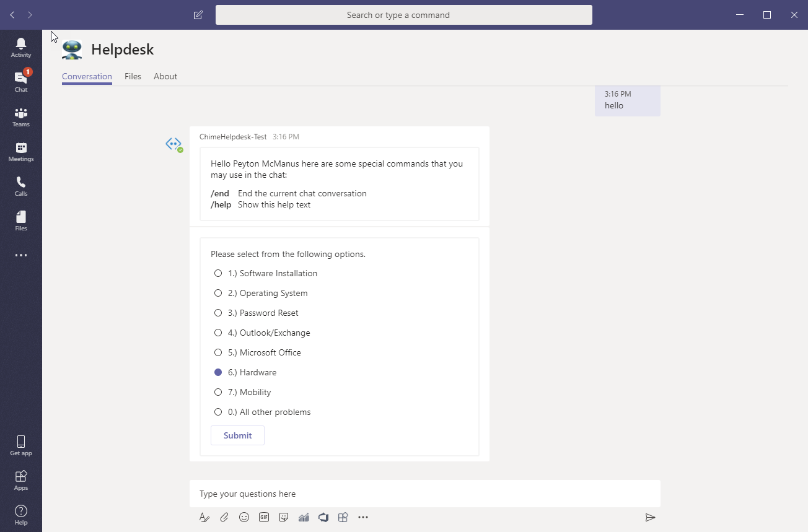The image size is (808, 532).
Task: Minimize the Teams window
Action: 739,15
